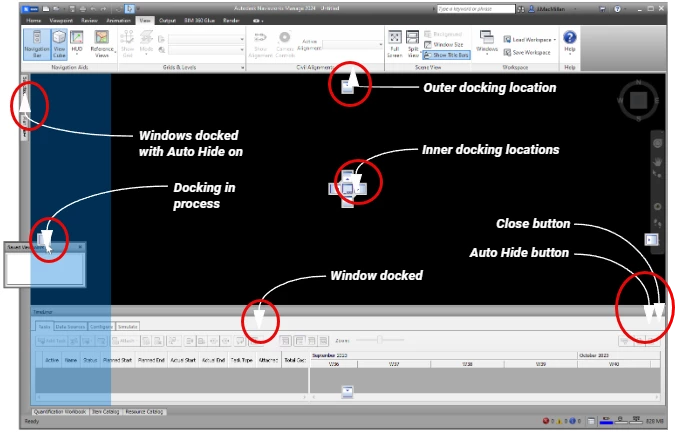
Task: Click the Task Type column header
Action: tap(242, 360)
